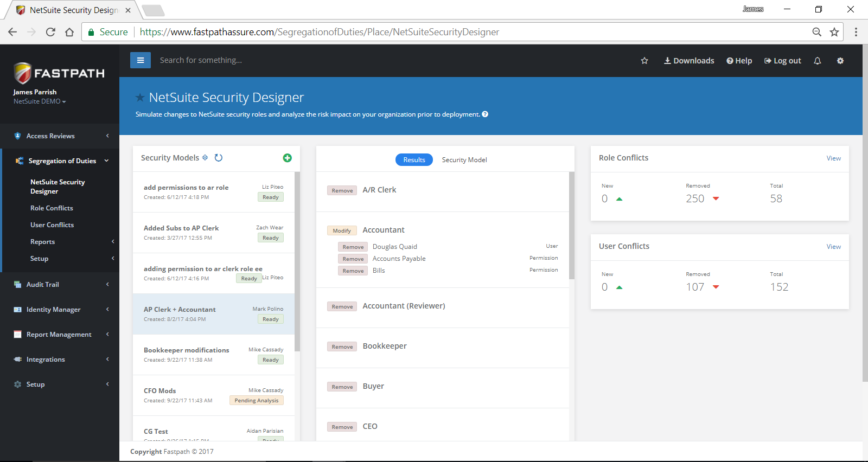868x462 pixels.
Task: Remove the A/R Clerk role
Action: [342, 191]
